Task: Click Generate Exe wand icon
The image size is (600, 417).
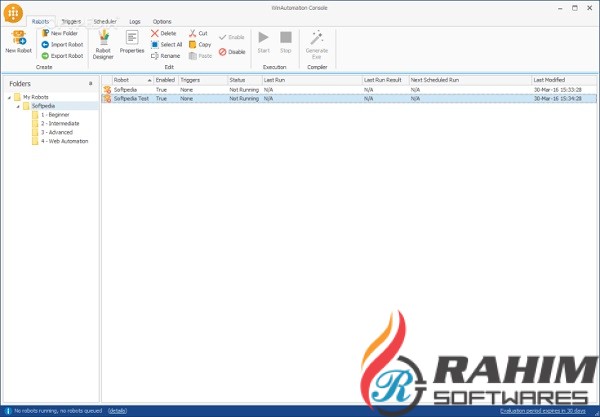Action: 317,38
